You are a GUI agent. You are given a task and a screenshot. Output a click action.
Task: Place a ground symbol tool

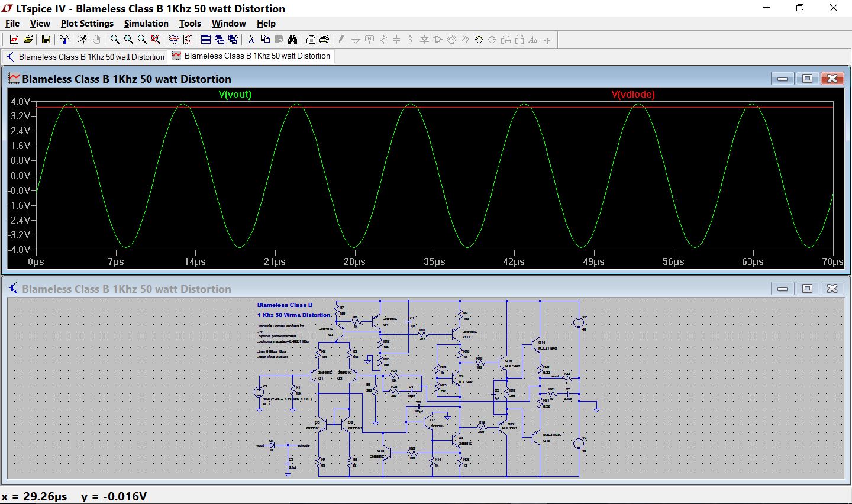coord(356,40)
